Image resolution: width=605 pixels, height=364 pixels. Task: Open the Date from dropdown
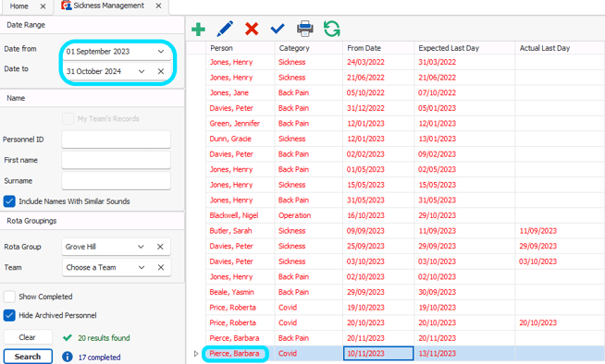point(161,51)
